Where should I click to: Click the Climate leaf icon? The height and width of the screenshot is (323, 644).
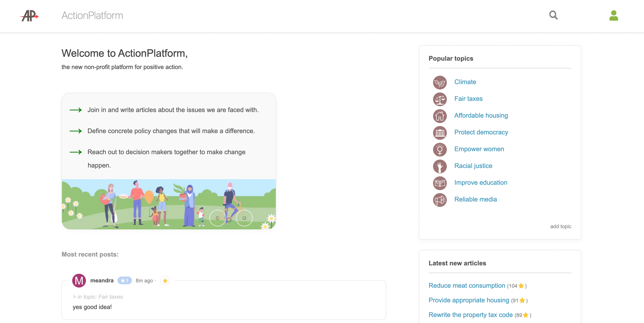(x=440, y=82)
